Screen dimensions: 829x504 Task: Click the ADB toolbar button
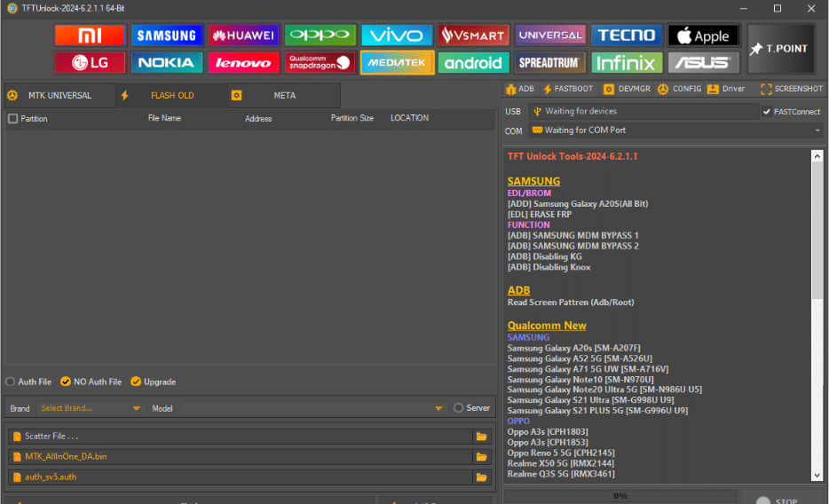pos(520,89)
